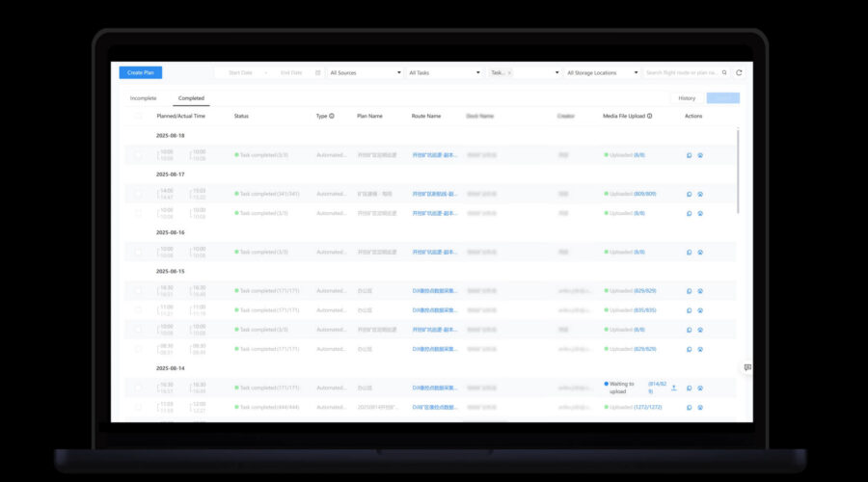The image size is (868, 482).
Task: Click the drone icon in the 2025-08-16 row
Action: click(700, 253)
